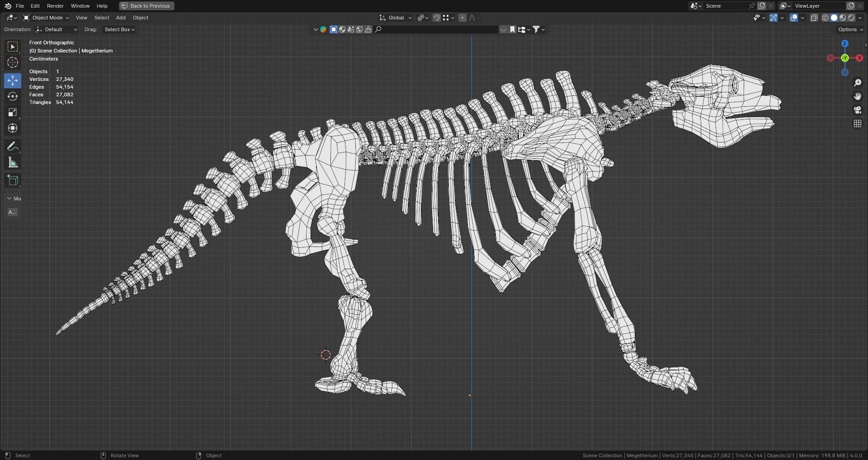Open the Help menu

(102, 6)
